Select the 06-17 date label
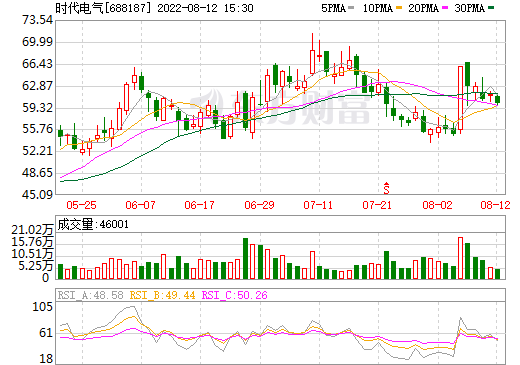 pos(199,205)
